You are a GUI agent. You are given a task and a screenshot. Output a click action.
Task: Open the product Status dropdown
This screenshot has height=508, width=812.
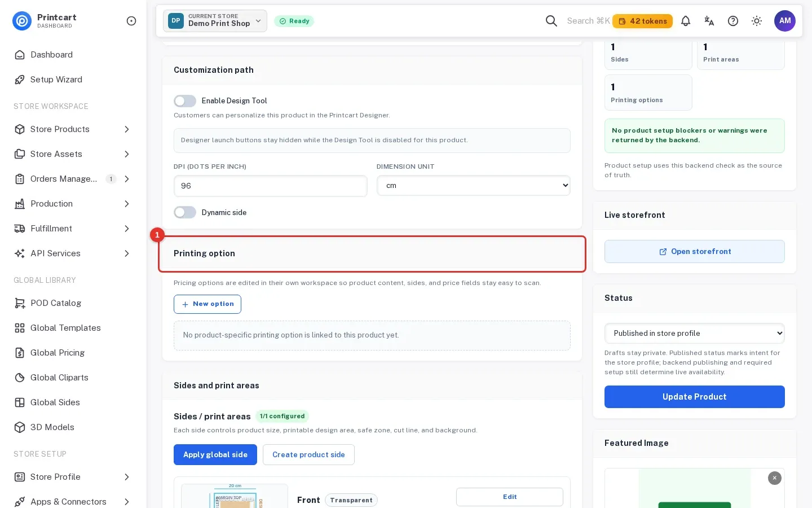coord(695,334)
